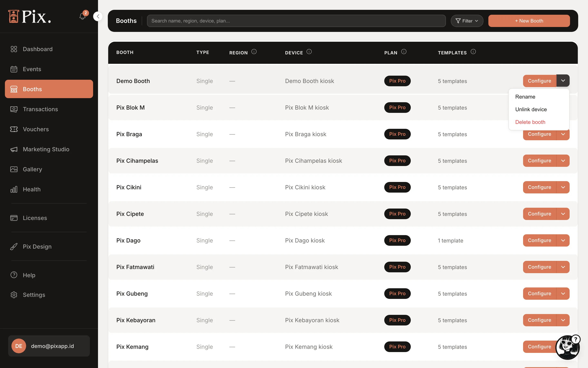588x368 pixels.
Task: Expand Pix Dago actions dropdown arrow
Action: [x=563, y=240]
